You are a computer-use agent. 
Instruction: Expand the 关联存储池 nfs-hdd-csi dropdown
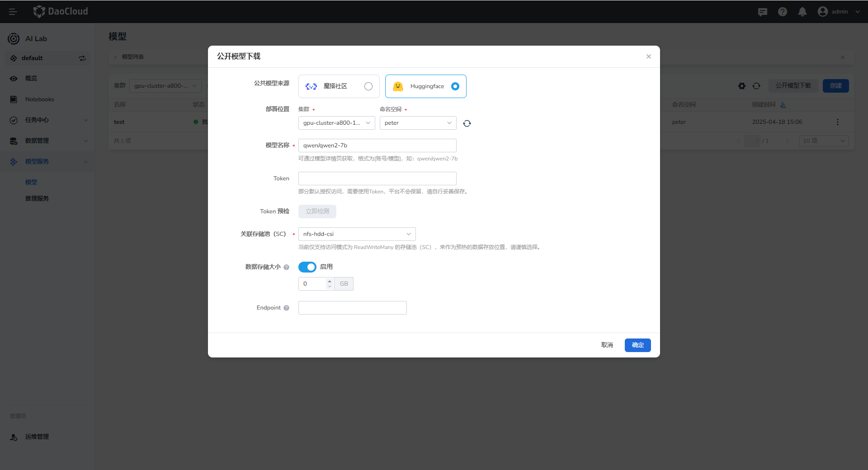(357, 234)
